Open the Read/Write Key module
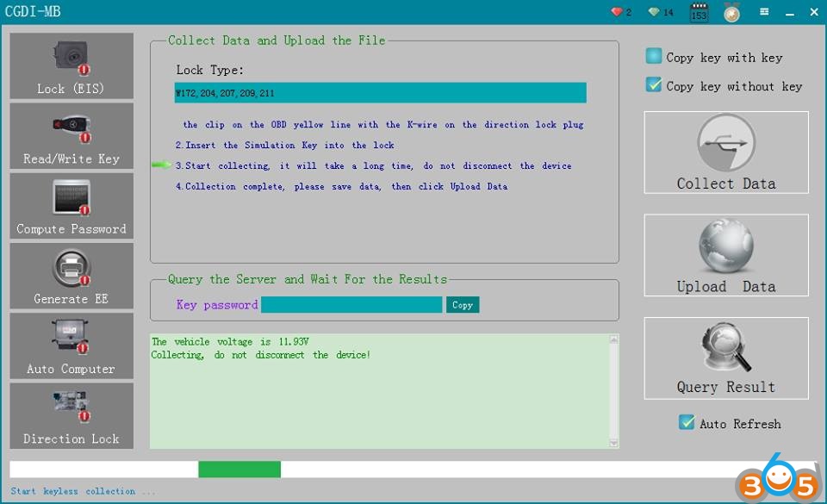 pos(72,136)
